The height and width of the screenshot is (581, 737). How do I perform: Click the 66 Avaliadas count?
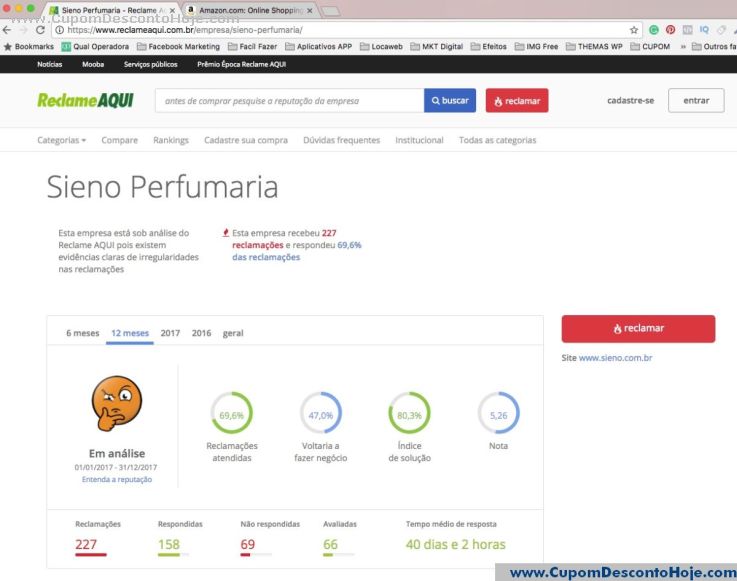point(330,544)
